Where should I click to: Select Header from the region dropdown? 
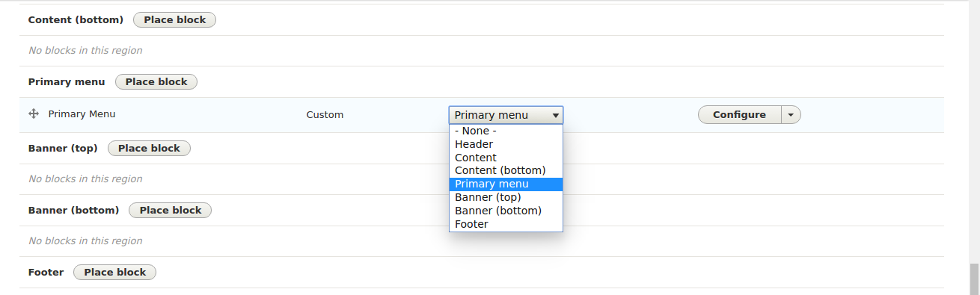click(506, 144)
